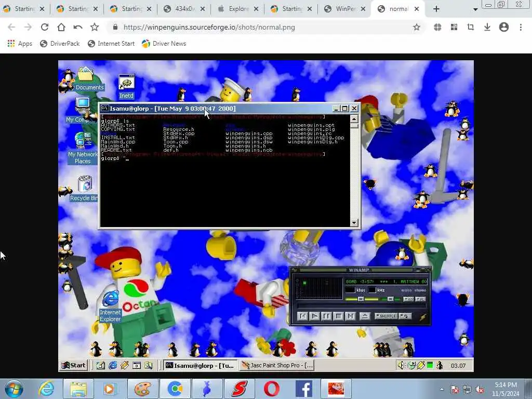Open the browser home page
Screen dimensions: 532x399
pyautogui.click(x=61, y=27)
